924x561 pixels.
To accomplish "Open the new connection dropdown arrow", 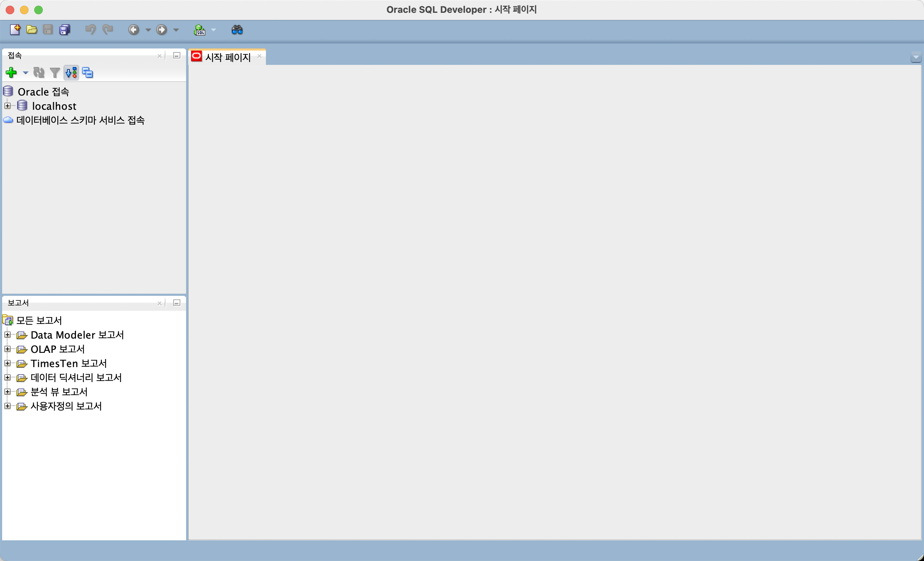I will [x=26, y=73].
